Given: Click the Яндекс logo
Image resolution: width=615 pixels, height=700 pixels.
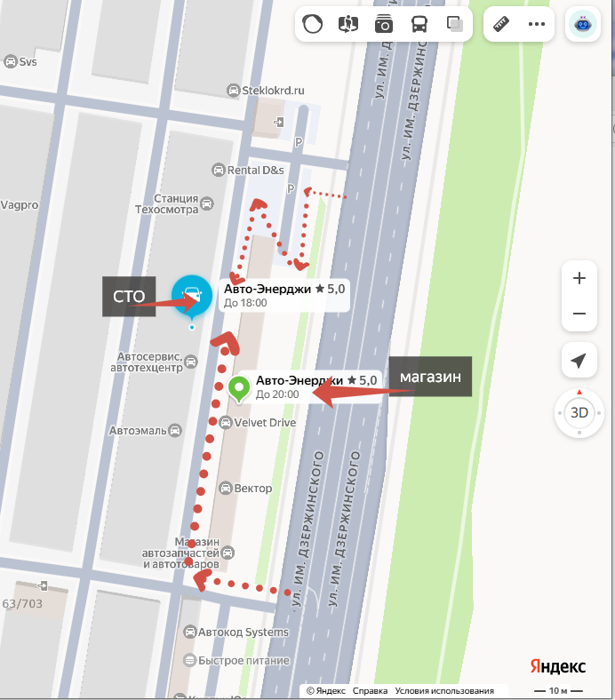Looking at the screenshot, I should click(x=558, y=666).
